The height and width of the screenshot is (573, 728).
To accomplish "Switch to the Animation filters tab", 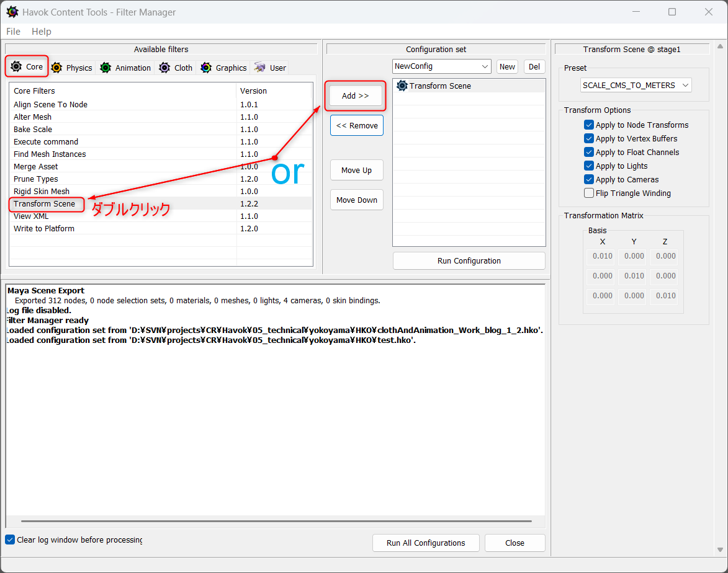I will pos(125,68).
